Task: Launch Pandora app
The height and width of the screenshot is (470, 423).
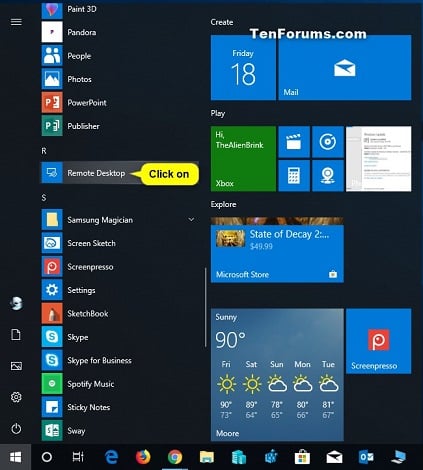Action: point(120,32)
